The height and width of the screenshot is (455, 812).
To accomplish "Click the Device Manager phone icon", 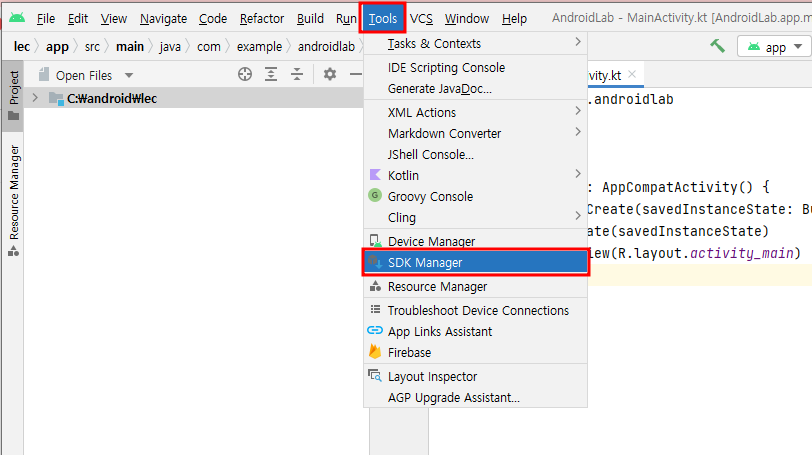I will (375, 241).
